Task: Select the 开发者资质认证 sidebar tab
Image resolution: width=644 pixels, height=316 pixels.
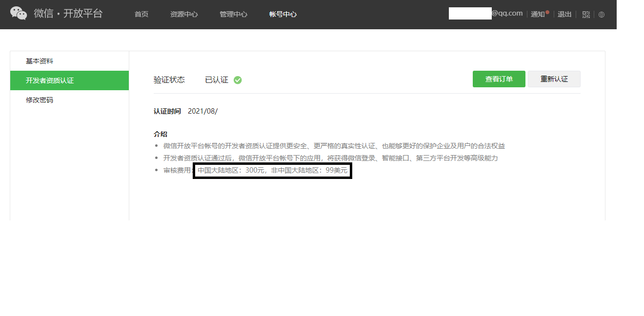Action: pos(50,80)
